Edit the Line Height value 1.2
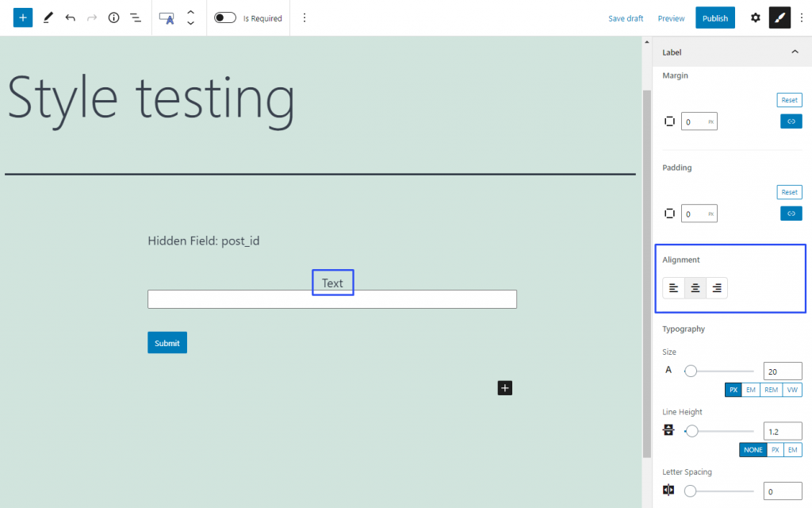 pyautogui.click(x=783, y=431)
